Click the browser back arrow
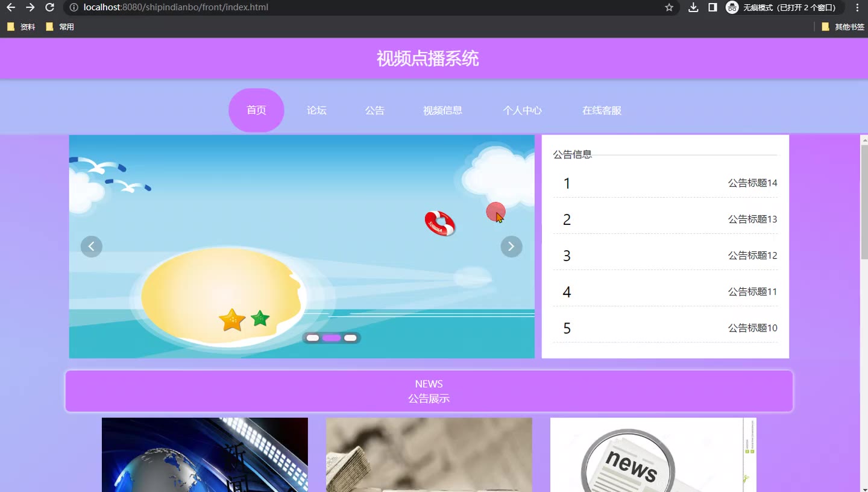 pos(11,7)
